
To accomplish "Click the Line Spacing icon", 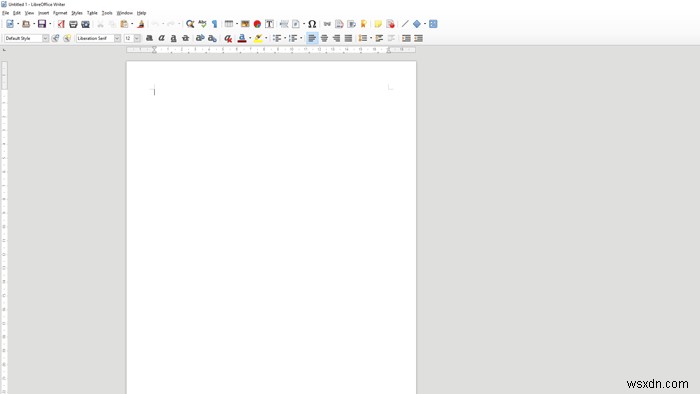I will tap(363, 38).
